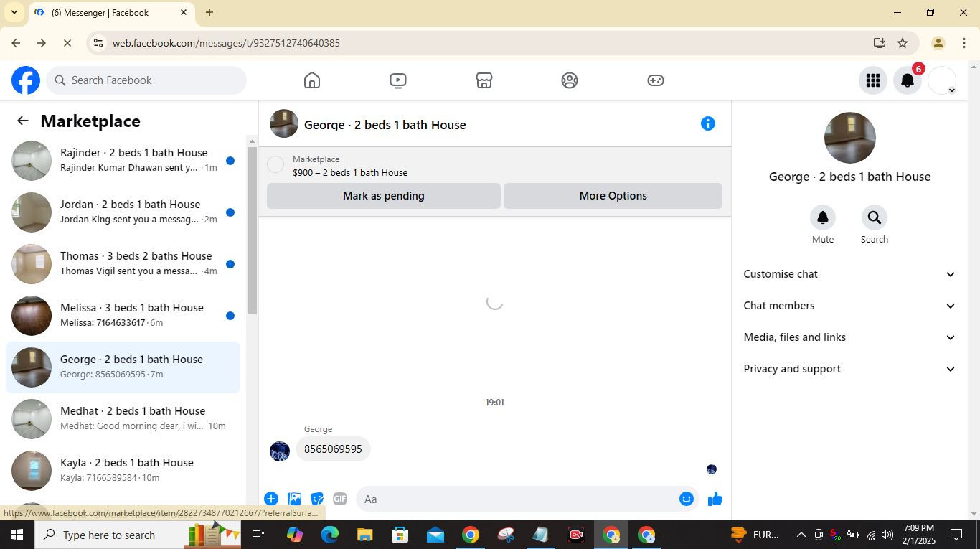Open Kayla 2 beds 1 bath House chat
The image size is (980, 549).
tap(123, 471)
